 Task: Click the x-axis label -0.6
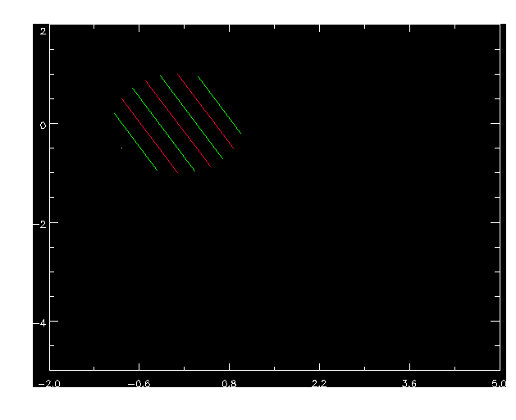click(139, 383)
